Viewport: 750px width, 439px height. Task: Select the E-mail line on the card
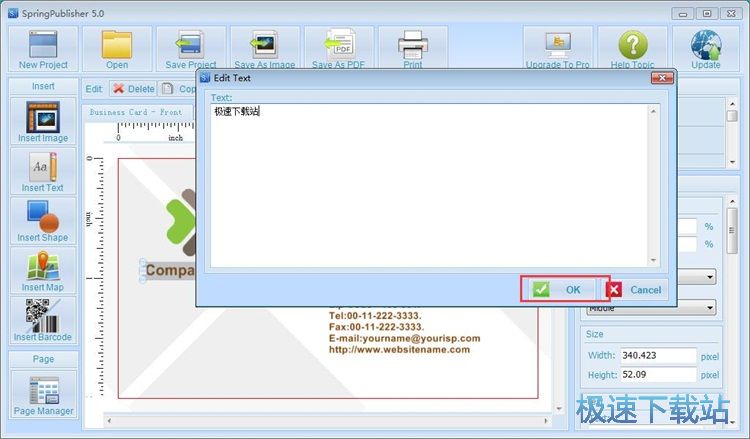point(405,338)
